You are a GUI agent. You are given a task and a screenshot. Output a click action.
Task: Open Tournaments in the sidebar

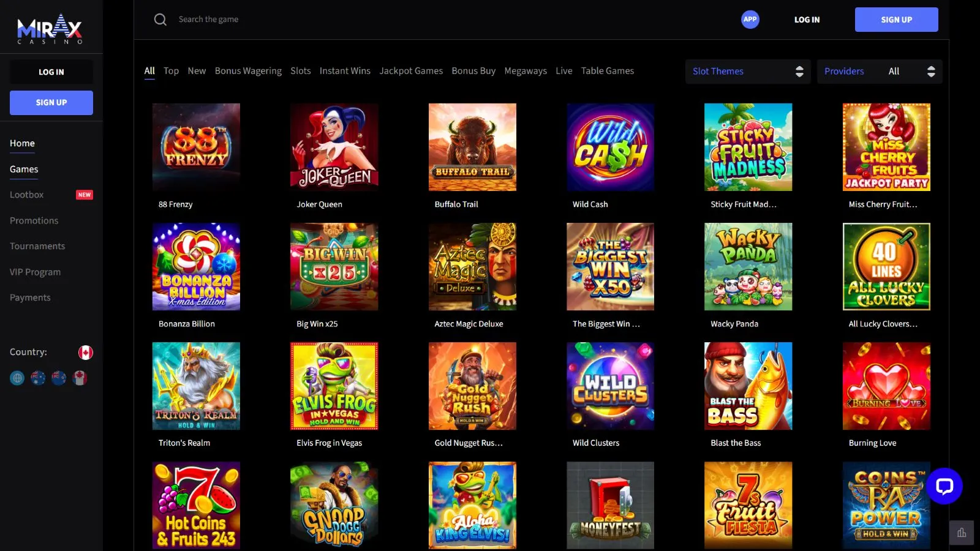(x=37, y=246)
